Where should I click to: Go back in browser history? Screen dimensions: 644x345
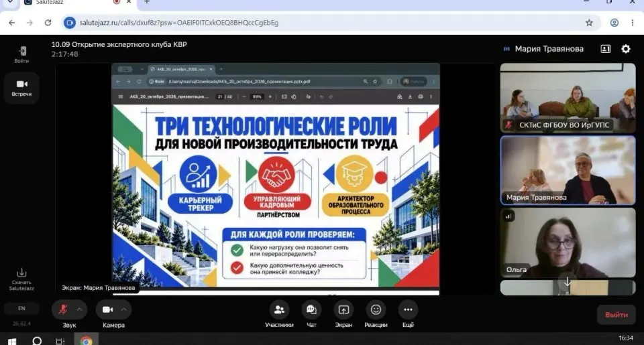(11, 23)
